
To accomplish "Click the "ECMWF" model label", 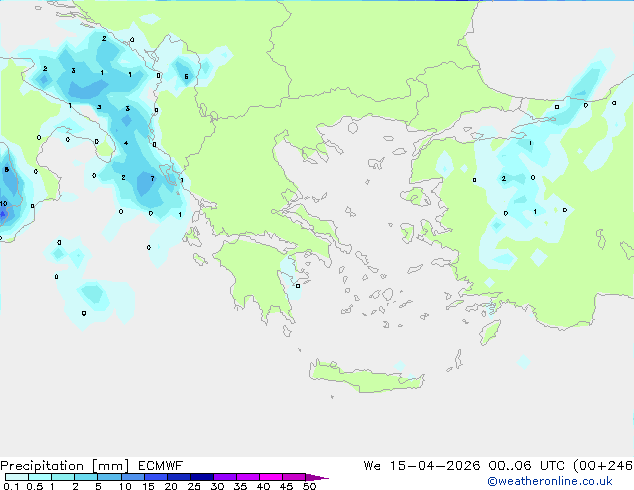I will coord(161,466).
